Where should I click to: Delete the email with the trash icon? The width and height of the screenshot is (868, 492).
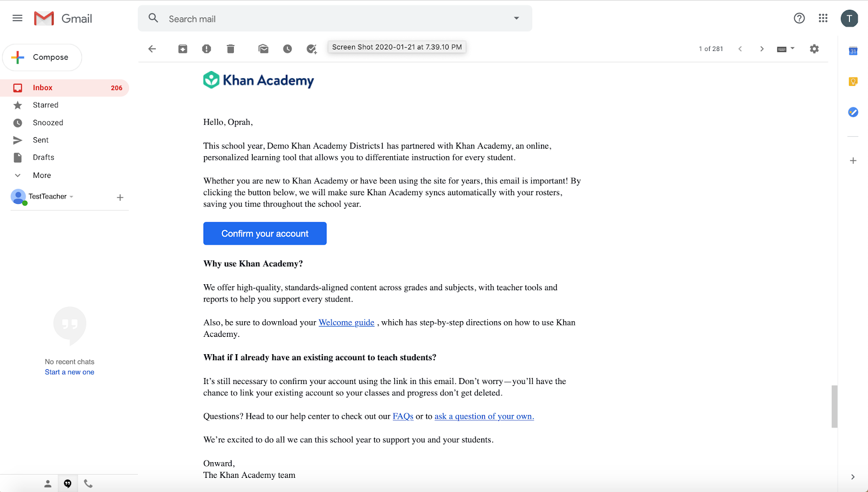click(x=231, y=49)
